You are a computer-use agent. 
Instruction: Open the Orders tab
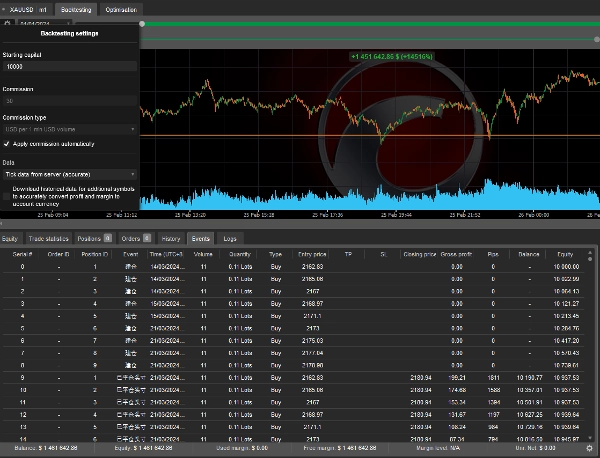(136, 239)
